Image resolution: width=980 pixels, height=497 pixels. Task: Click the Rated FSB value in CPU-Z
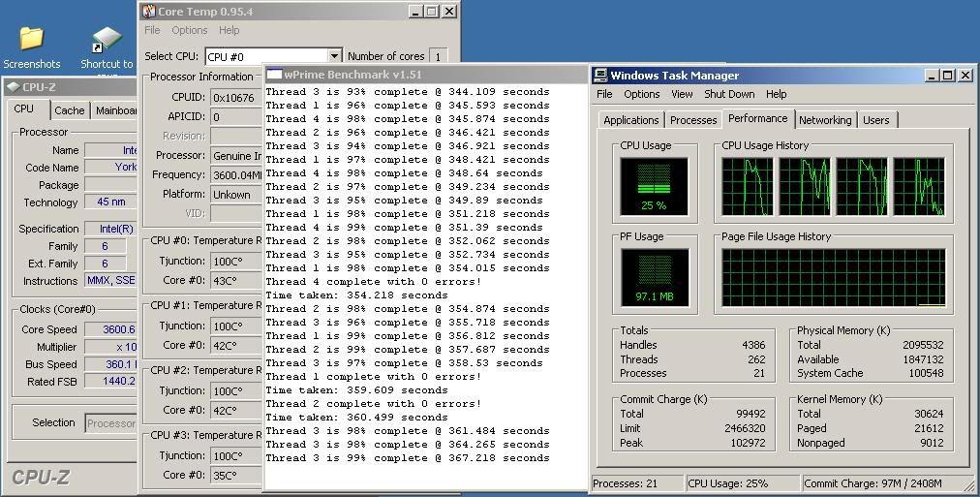coord(110,382)
